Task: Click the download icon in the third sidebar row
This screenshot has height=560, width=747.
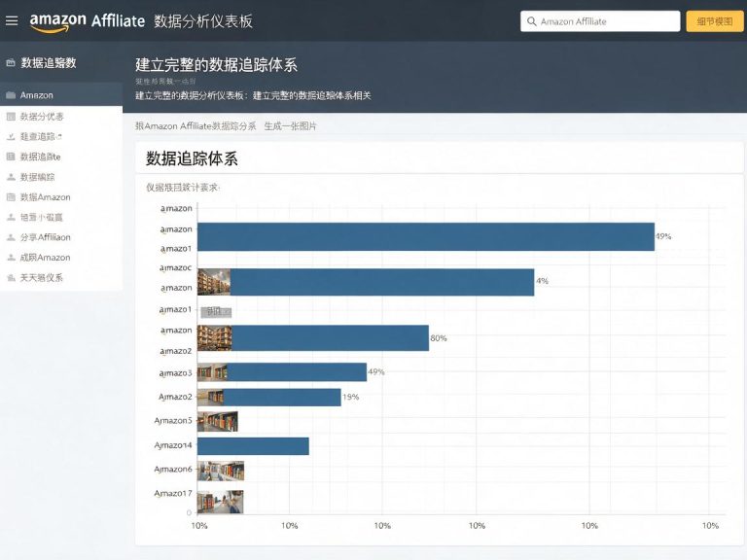Action: [11, 137]
